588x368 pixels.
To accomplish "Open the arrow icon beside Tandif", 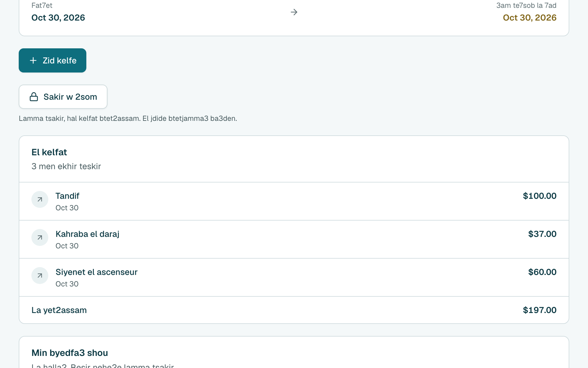I will point(40,199).
